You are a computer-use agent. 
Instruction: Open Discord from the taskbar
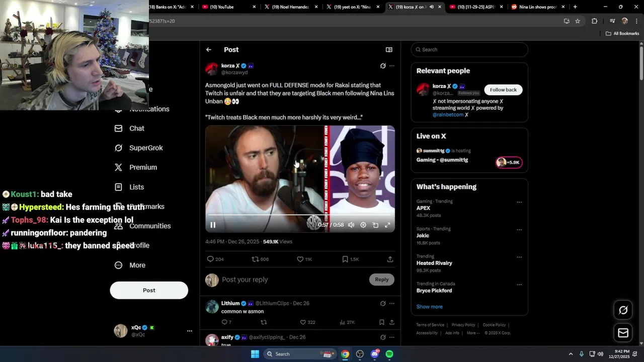tap(374, 354)
